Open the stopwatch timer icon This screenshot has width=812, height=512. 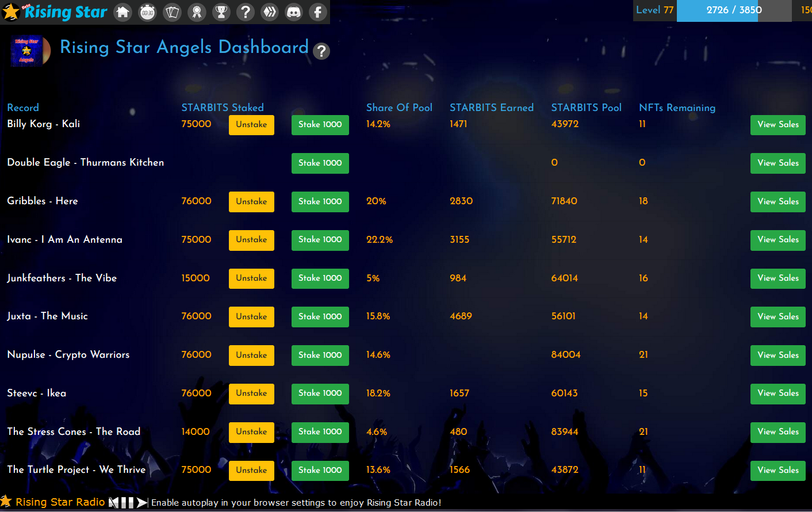(x=148, y=12)
